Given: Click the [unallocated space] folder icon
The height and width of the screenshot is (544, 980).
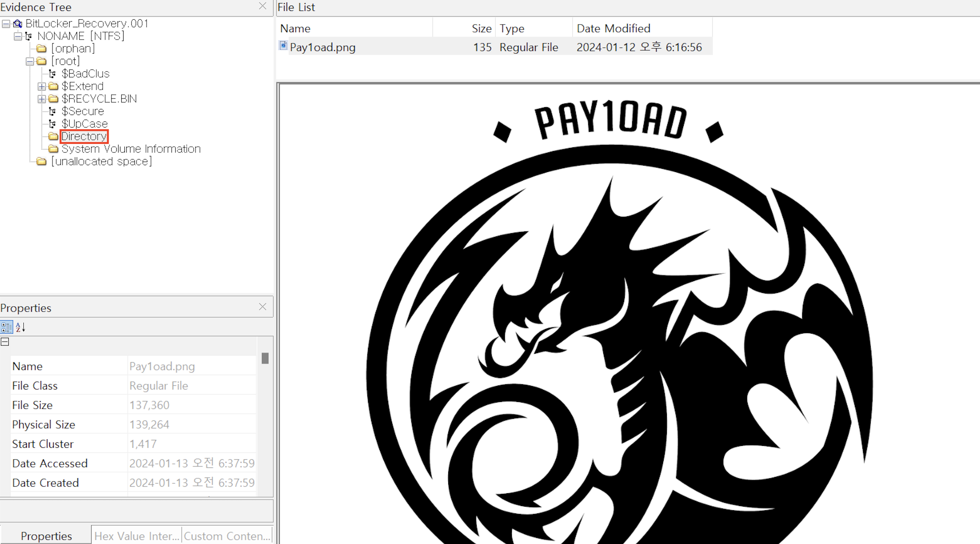Looking at the screenshot, I should click(41, 162).
